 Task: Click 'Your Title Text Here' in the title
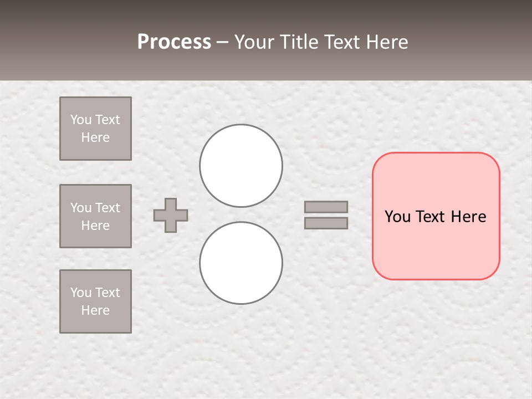pyautogui.click(x=321, y=42)
